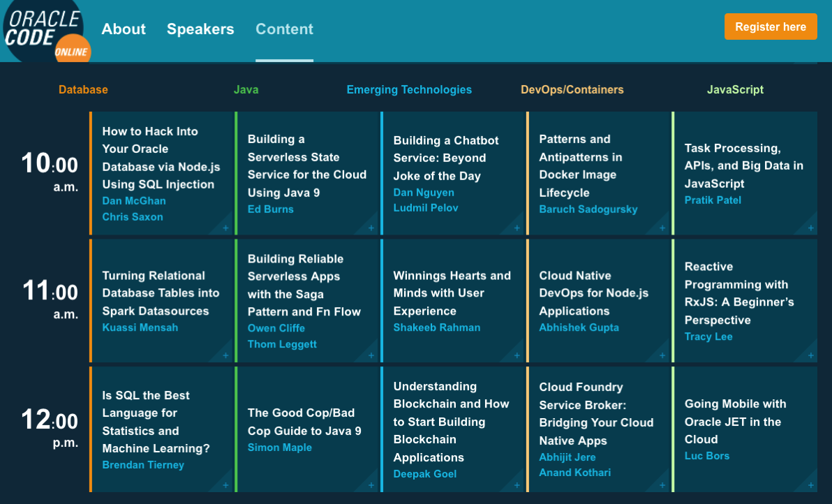Open speaker Shakeeb Rahman's profile

(437, 327)
